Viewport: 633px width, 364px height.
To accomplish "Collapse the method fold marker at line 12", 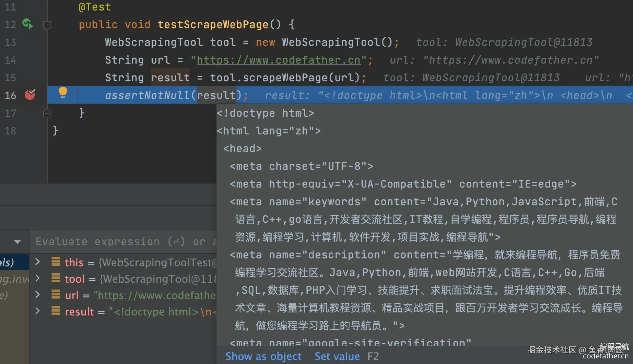I will point(47,25).
